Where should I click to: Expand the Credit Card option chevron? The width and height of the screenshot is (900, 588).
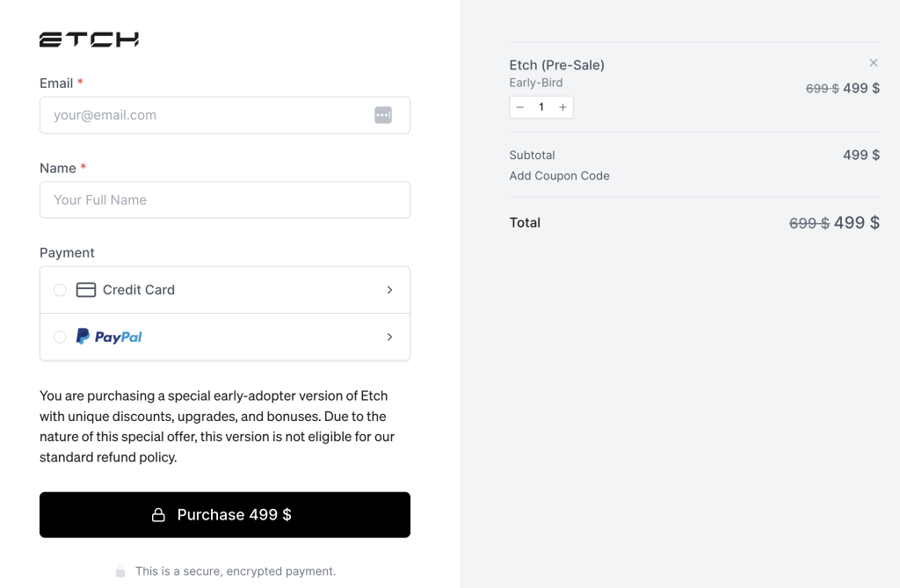(389, 290)
